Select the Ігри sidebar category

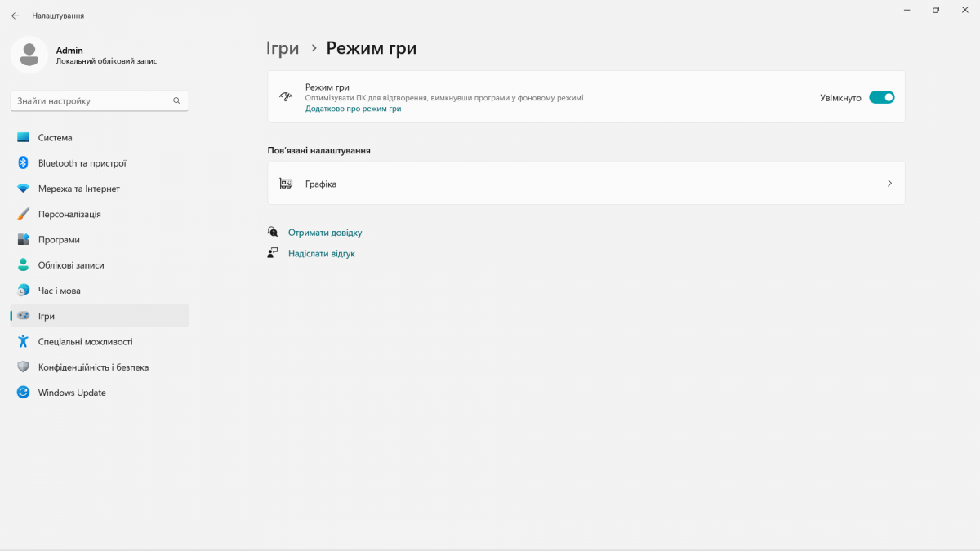(47, 316)
